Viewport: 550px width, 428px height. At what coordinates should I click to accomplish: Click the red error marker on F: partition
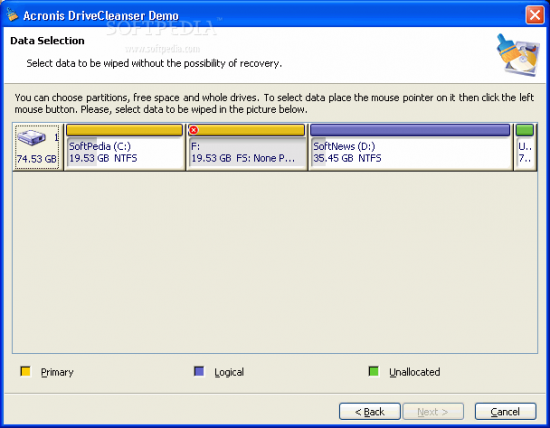[x=193, y=130]
